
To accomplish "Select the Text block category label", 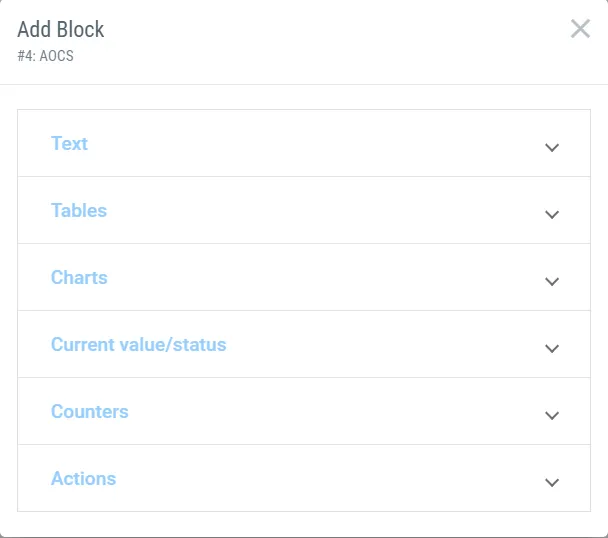I will pos(70,143).
